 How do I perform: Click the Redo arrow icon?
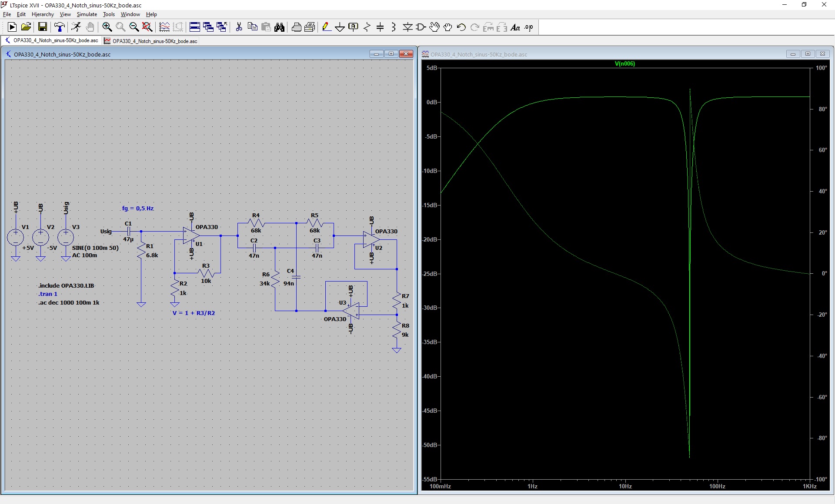tap(475, 27)
